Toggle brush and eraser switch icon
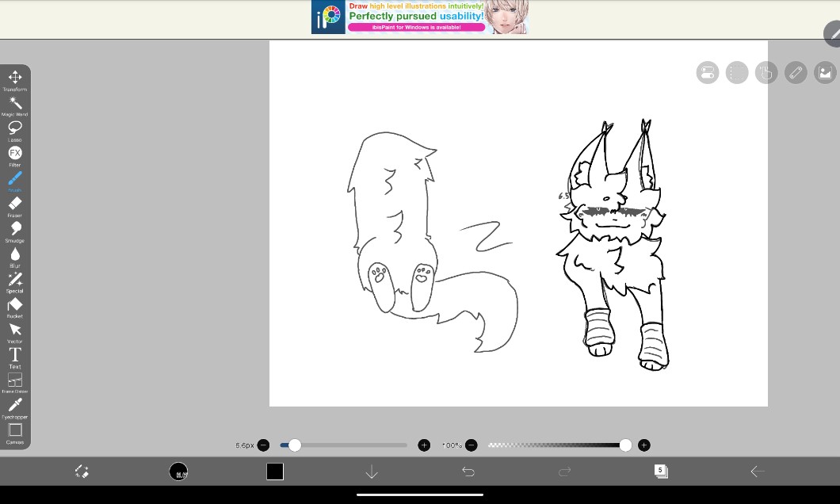 [x=81, y=472]
